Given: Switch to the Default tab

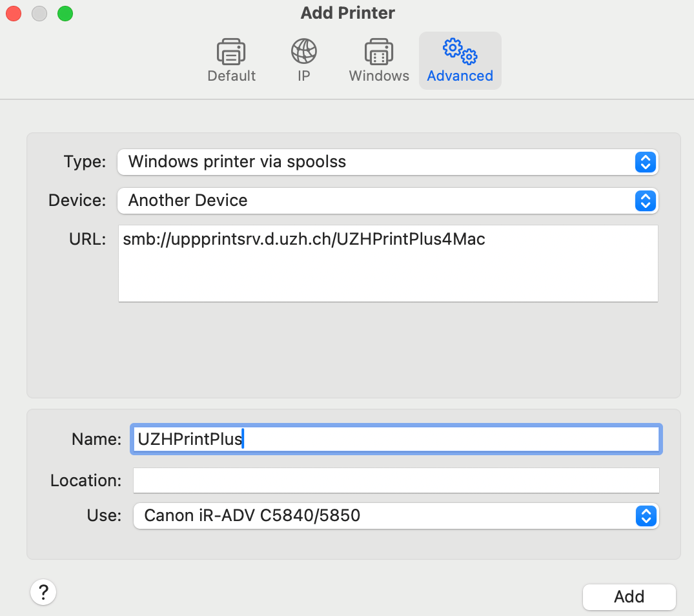Looking at the screenshot, I should pyautogui.click(x=230, y=61).
